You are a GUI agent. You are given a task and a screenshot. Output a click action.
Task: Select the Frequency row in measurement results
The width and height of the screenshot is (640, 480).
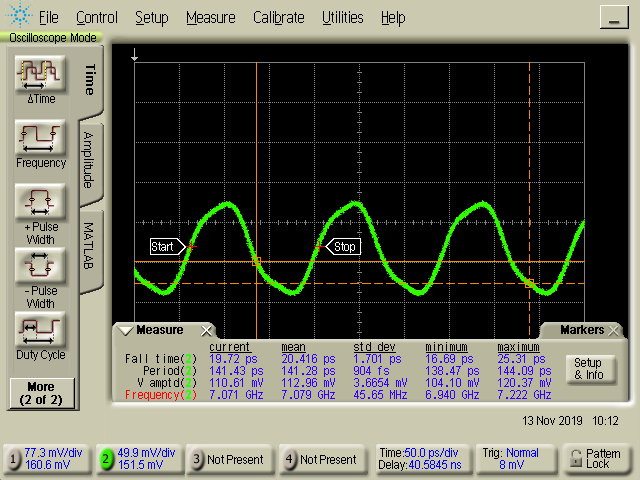coord(160,395)
